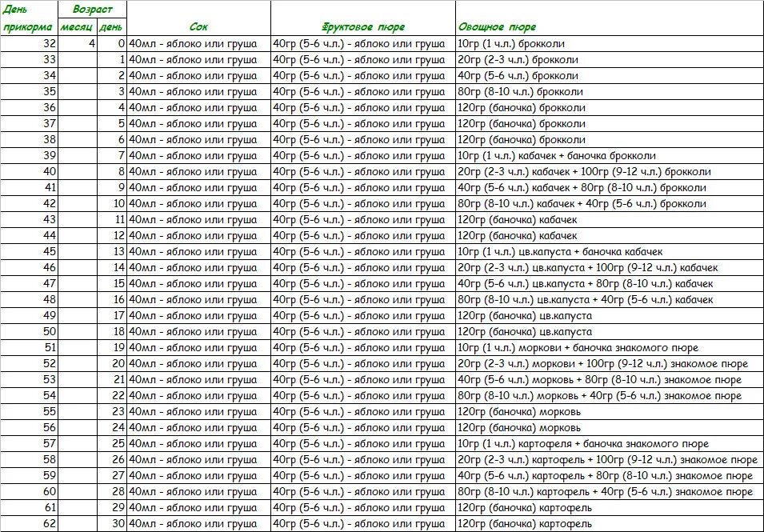
Task: Select fruit puree cell in day 52 row
Action: (x=363, y=364)
